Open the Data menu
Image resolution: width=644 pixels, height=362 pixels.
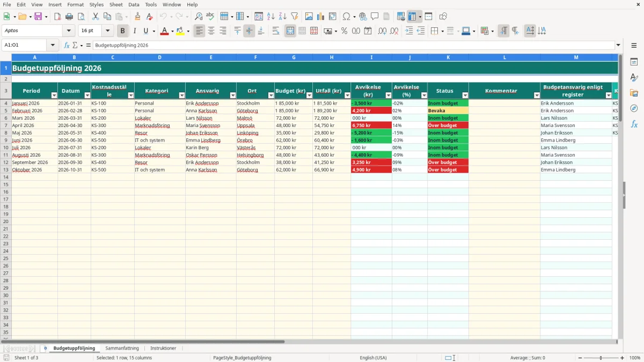point(134,4)
